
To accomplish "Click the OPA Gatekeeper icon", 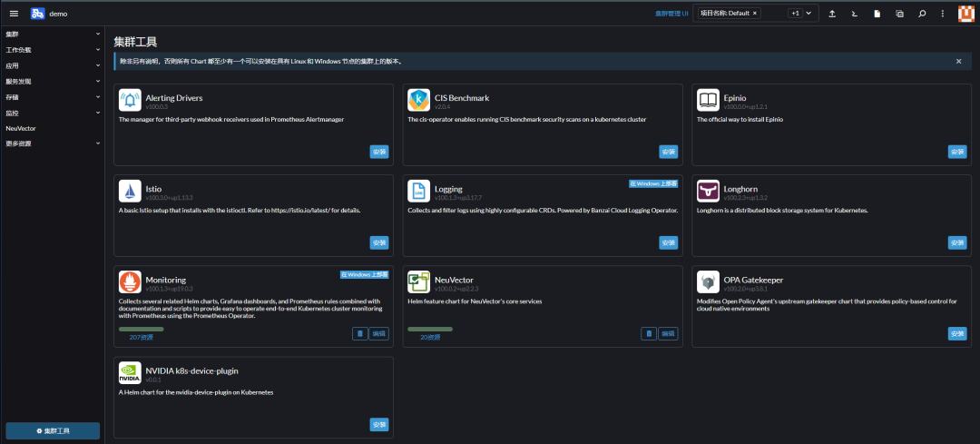I will coord(708,282).
